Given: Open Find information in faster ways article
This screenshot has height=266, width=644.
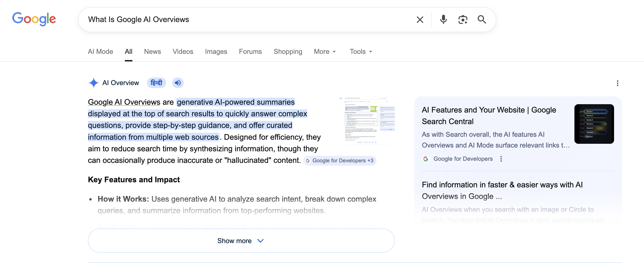Looking at the screenshot, I should [502, 191].
